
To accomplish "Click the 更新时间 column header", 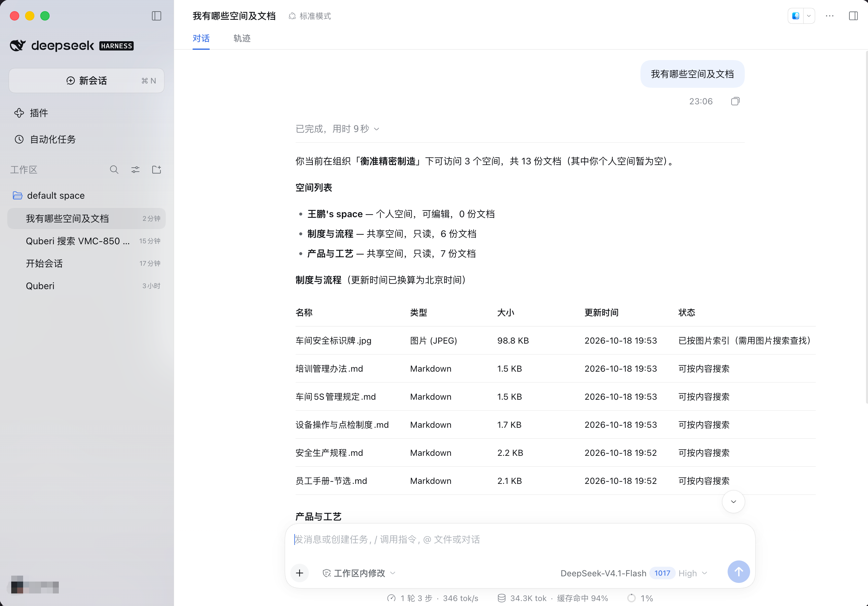I will pyautogui.click(x=601, y=313).
